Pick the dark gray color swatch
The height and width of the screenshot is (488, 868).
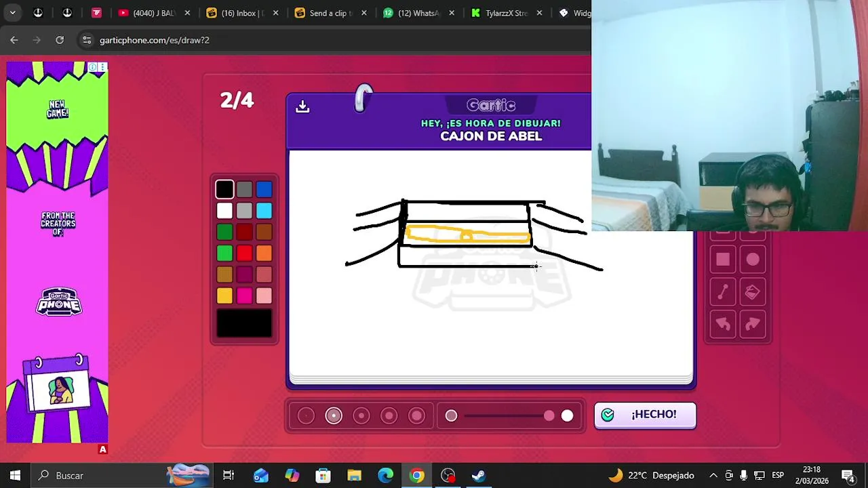[244, 190]
